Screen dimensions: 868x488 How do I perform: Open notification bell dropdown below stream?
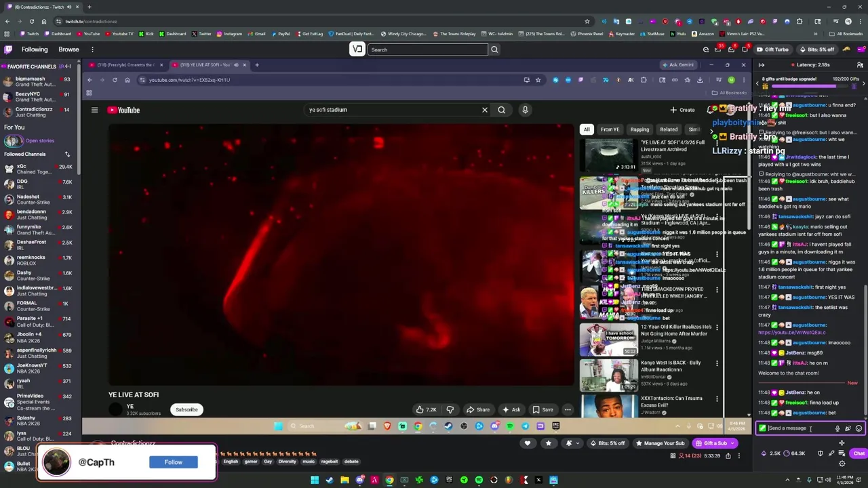tap(572, 443)
